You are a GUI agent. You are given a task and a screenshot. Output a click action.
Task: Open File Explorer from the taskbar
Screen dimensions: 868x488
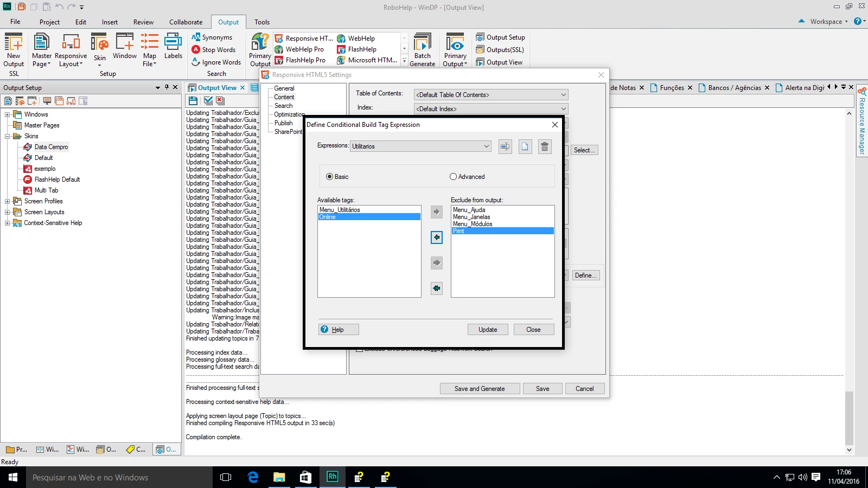coord(279,477)
